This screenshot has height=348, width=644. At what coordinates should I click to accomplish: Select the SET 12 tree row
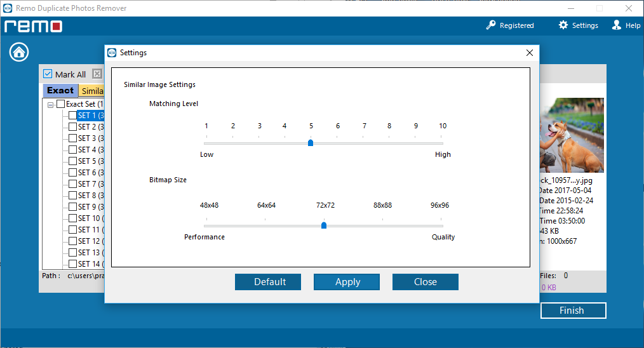click(x=91, y=241)
